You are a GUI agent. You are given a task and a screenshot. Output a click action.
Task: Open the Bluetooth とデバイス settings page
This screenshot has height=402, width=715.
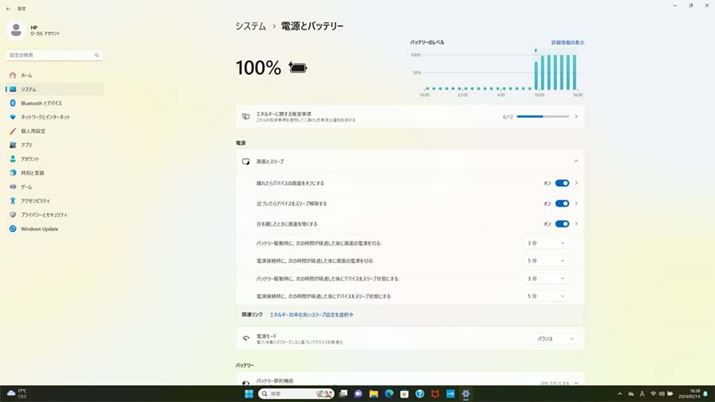[x=41, y=103]
